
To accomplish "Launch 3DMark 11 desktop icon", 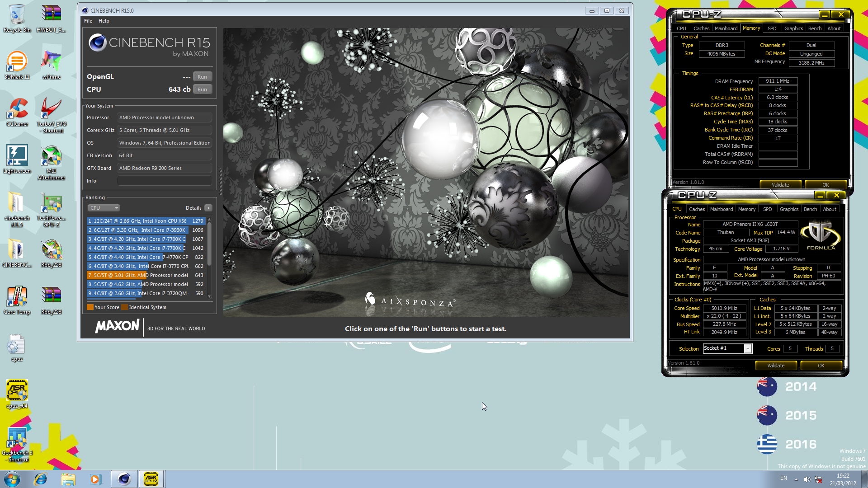I will pos(17,65).
